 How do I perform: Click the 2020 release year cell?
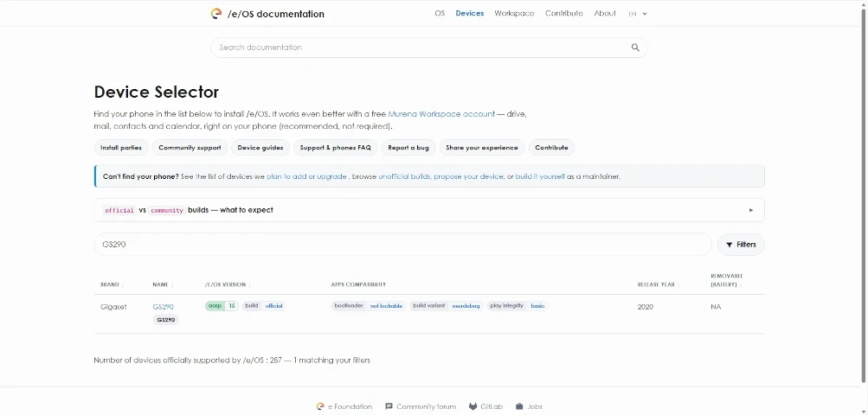click(x=646, y=307)
